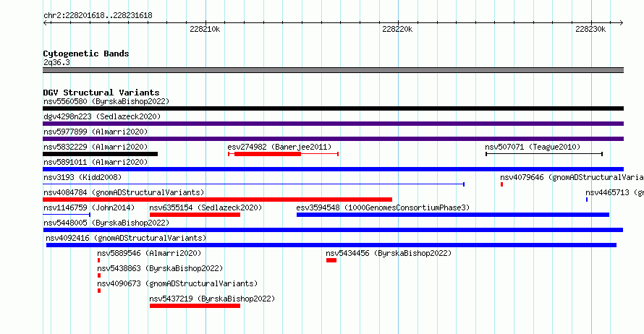Select the gray 2q36.3 cytogenetic band bar
Viewport: 644px width, 334px height.
(x=333, y=70)
